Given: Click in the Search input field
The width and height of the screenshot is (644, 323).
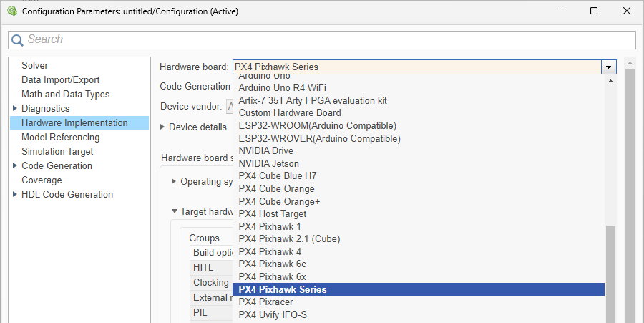Looking at the screenshot, I should click(322, 40).
